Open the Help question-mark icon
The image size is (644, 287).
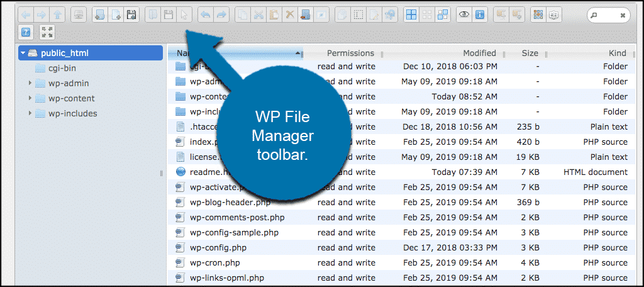pyautogui.click(x=26, y=32)
